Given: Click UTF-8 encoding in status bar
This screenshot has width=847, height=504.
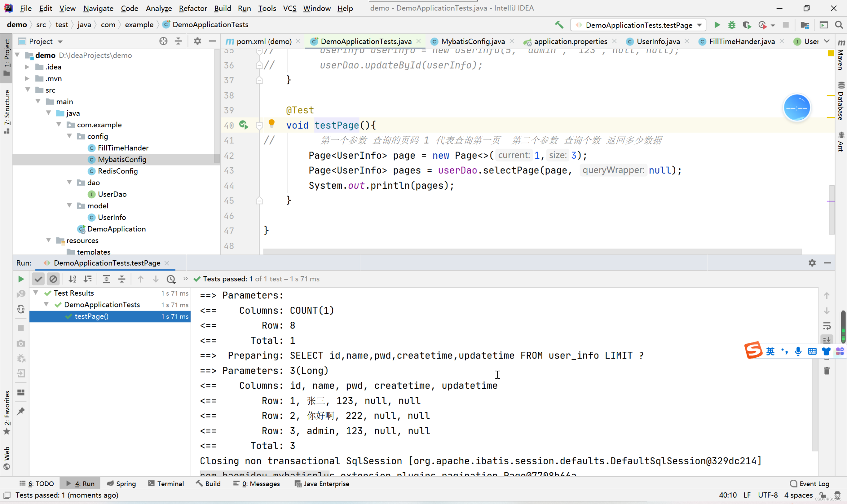Looking at the screenshot, I should coord(768,495).
